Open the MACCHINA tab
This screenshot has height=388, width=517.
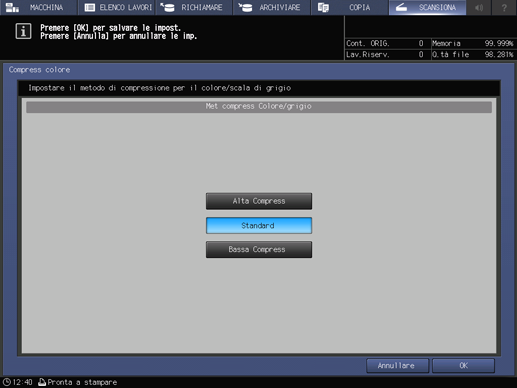(39, 7)
